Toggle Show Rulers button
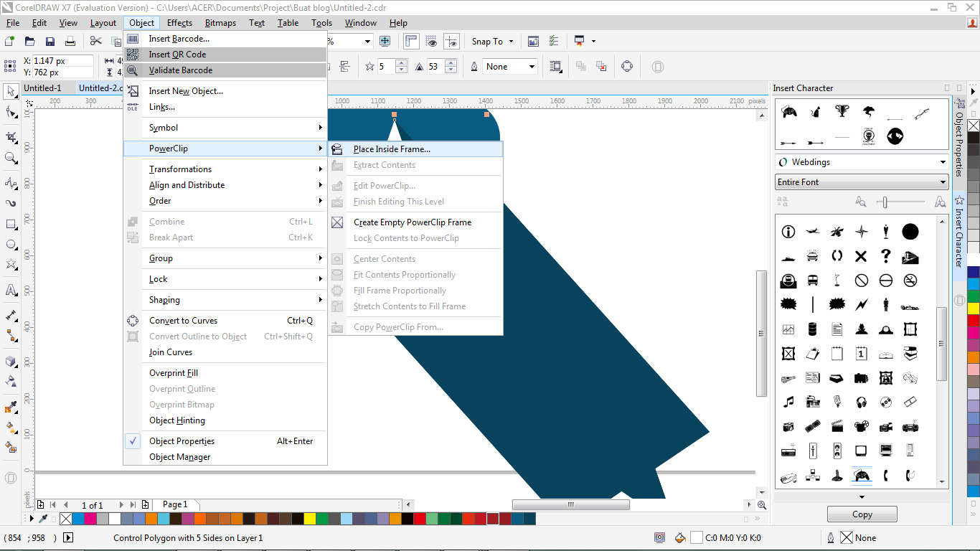The height and width of the screenshot is (551, 980). [411, 41]
